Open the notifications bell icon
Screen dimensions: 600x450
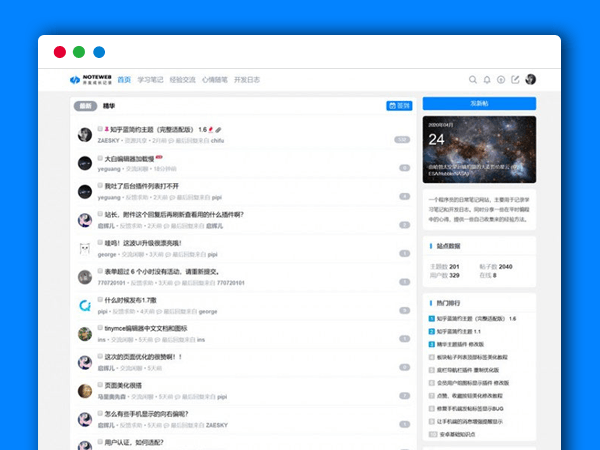click(x=487, y=80)
